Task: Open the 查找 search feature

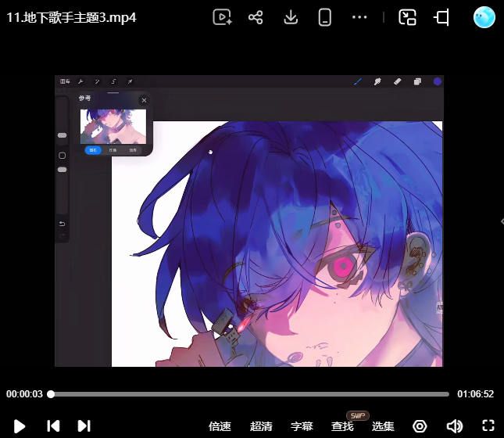Action: click(342, 426)
